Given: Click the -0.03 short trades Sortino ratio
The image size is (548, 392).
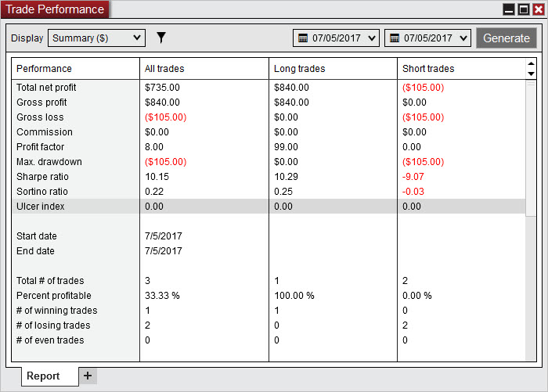Looking at the screenshot, I should pos(413,192).
